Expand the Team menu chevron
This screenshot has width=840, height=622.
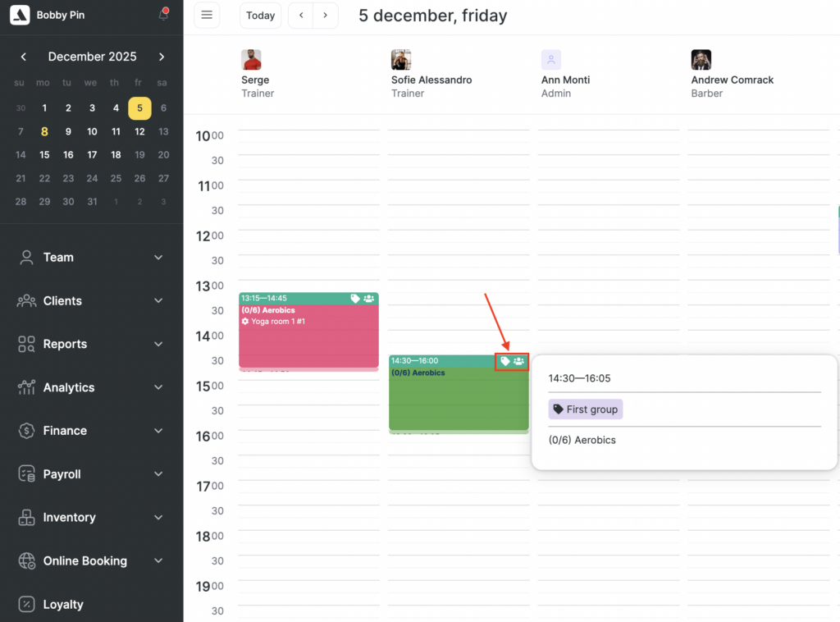(158, 258)
